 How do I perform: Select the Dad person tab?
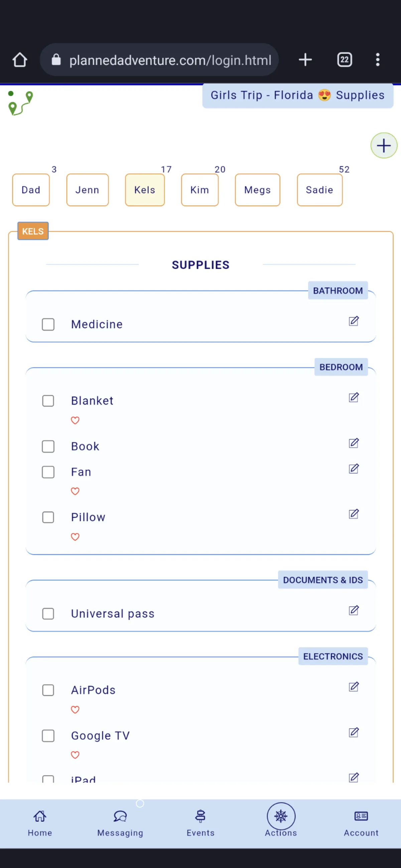(31, 190)
